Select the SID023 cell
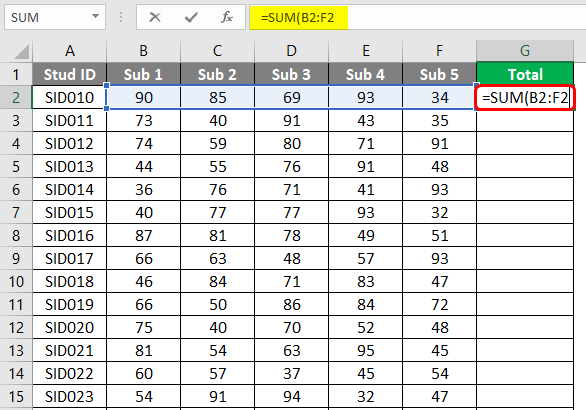The height and width of the screenshot is (410, 586). (x=70, y=397)
